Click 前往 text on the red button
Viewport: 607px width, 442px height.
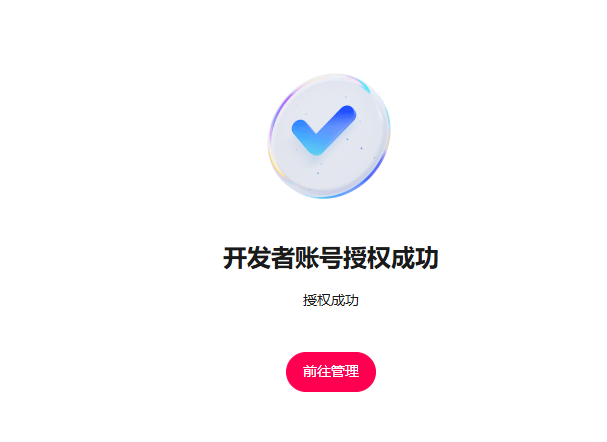[x=317, y=372]
